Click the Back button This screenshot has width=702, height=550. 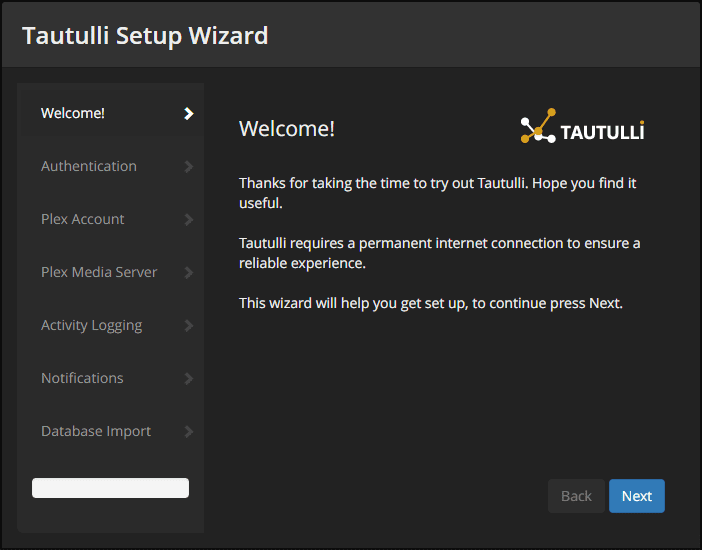[x=576, y=496]
